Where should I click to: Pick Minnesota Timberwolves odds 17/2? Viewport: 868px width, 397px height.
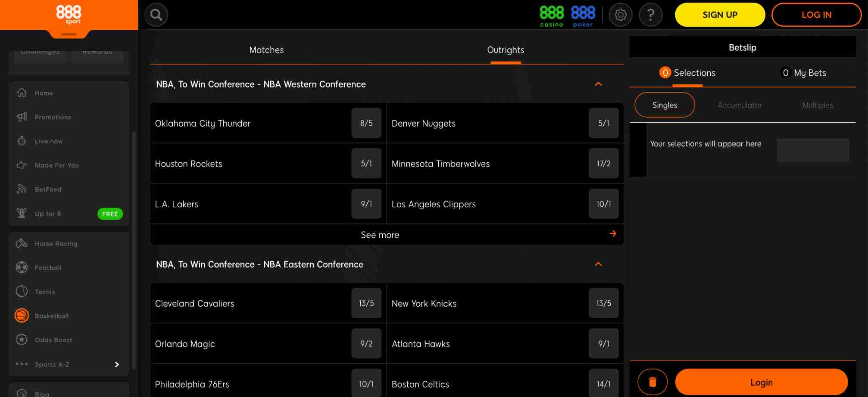point(603,164)
